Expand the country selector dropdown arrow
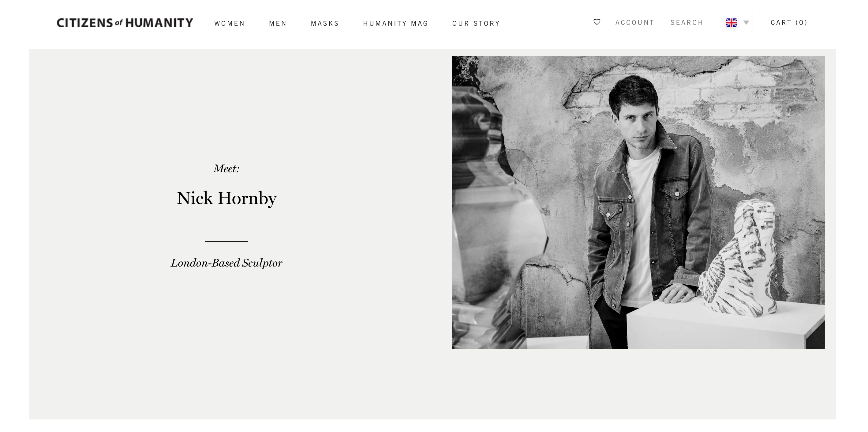The width and height of the screenshot is (868, 432). point(746,23)
